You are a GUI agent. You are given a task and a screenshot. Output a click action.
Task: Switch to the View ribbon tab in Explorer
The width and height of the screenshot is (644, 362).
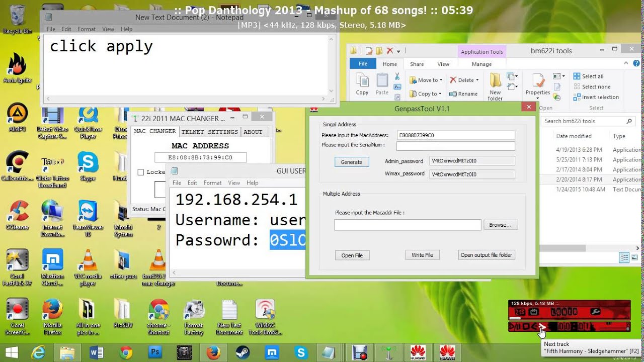[x=443, y=64]
